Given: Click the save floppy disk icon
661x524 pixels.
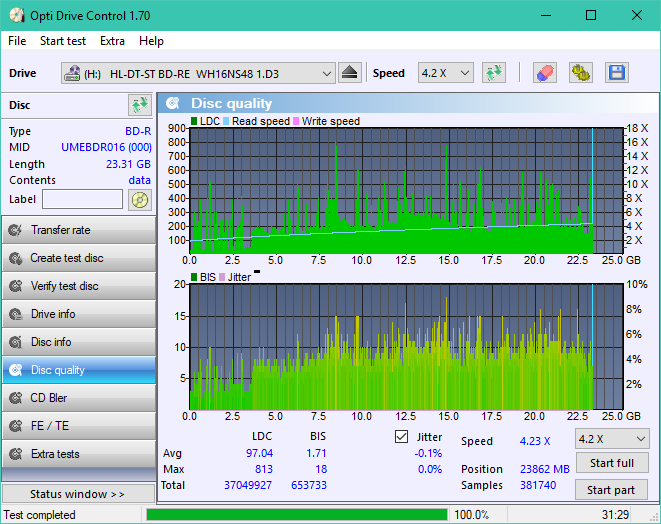Looking at the screenshot, I should (616, 73).
